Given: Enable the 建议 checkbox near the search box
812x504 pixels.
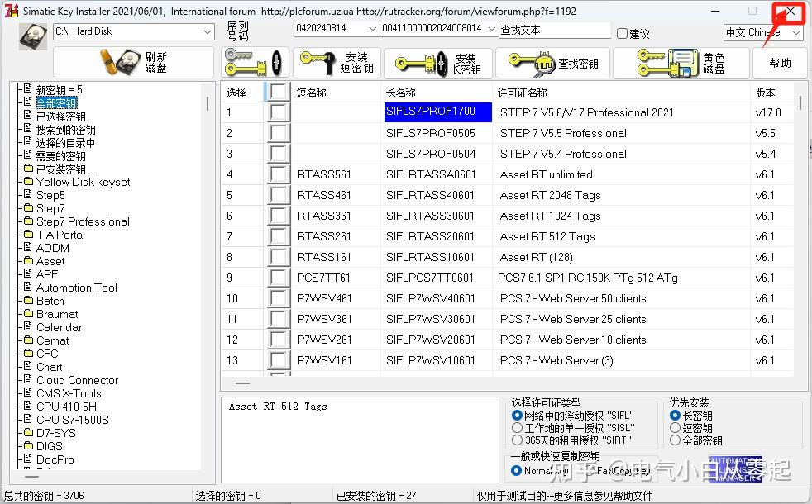Looking at the screenshot, I should (x=620, y=31).
